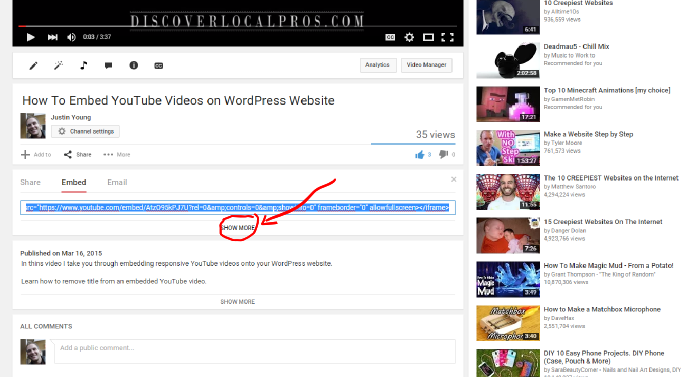Switch to the Share tab
The height and width of the screenshot is (377, 688).
pos(30,182)
